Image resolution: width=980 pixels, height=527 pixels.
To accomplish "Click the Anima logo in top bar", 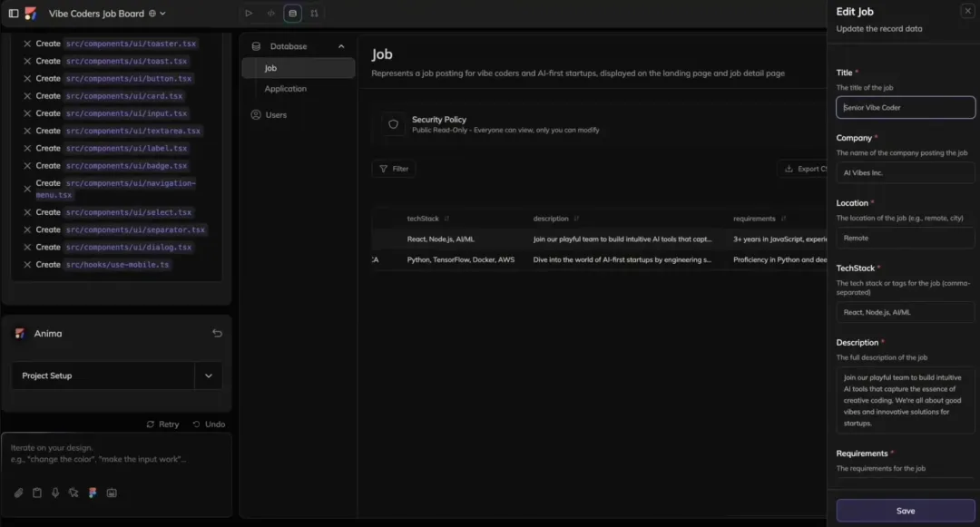I will point(31,13).
